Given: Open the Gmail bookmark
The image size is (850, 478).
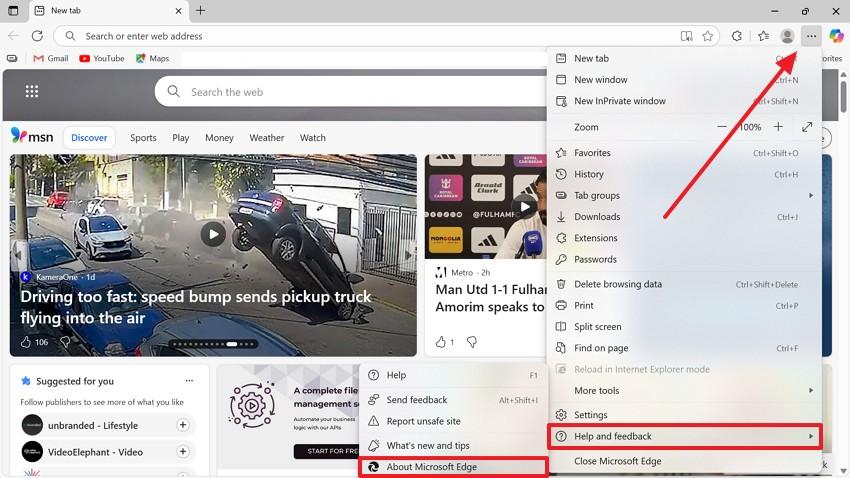Looking at the screenshot, I should click(x=51, y=59).
